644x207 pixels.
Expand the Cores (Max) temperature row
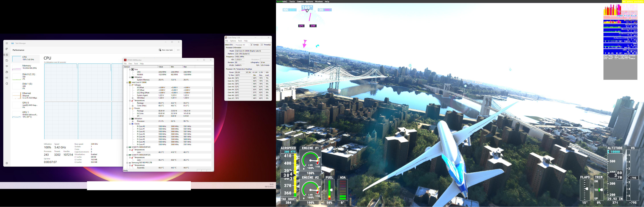point(133,106)
